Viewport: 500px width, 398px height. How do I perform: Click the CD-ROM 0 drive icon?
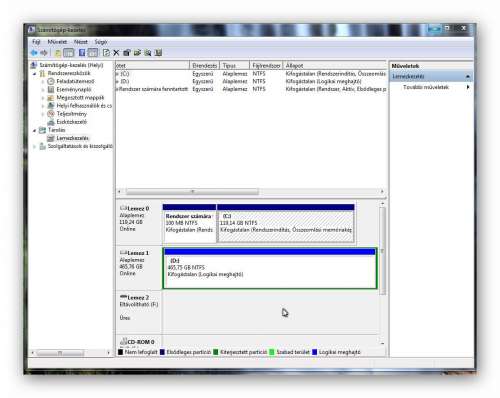tap(123, 341)
